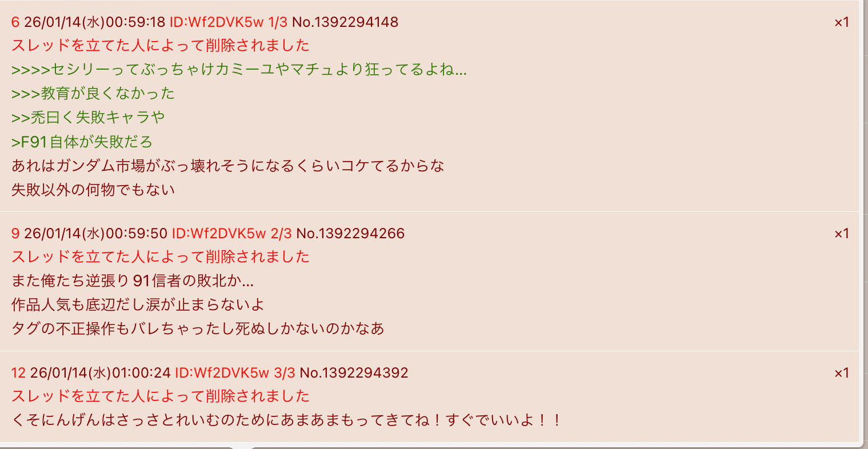Click the ×1 counter on post 6
868x449 pixels.
[842, 22]
